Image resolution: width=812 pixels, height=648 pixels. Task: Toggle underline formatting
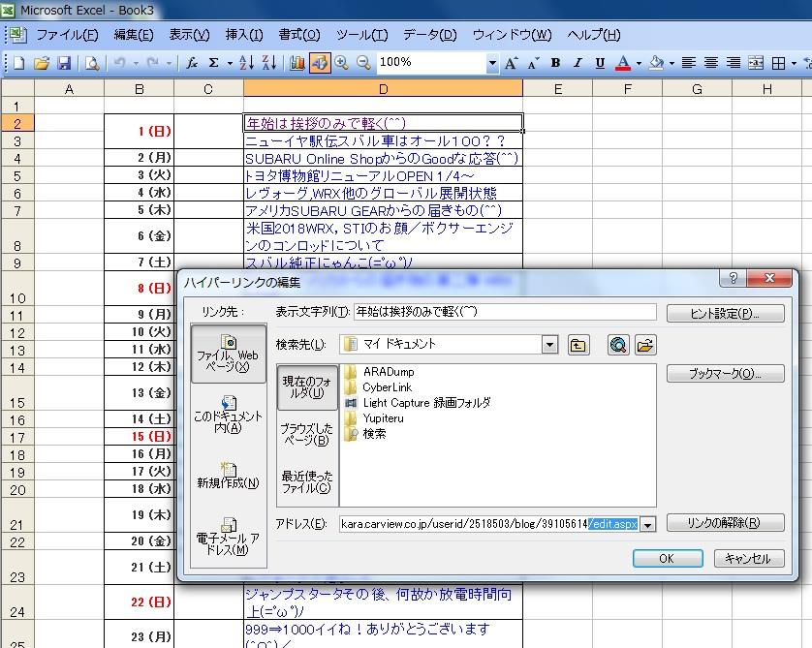[600, 63]
